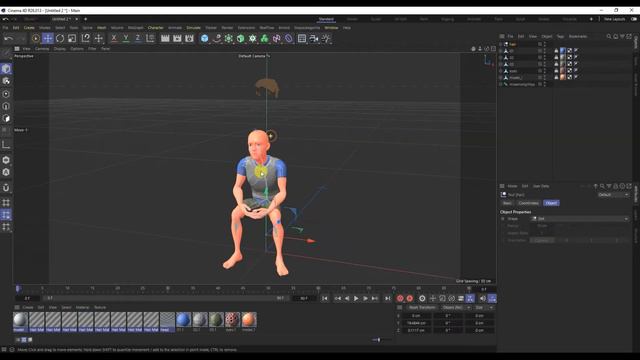Click the X position input field
The width and height of the screenshot is (640, 360).
(x=416, y=316)
